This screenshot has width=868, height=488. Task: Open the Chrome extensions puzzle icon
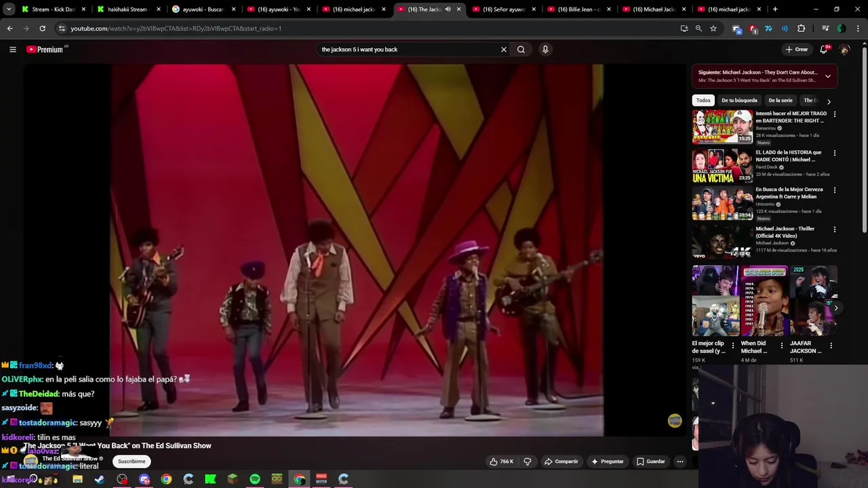click(x=801, y=28)
